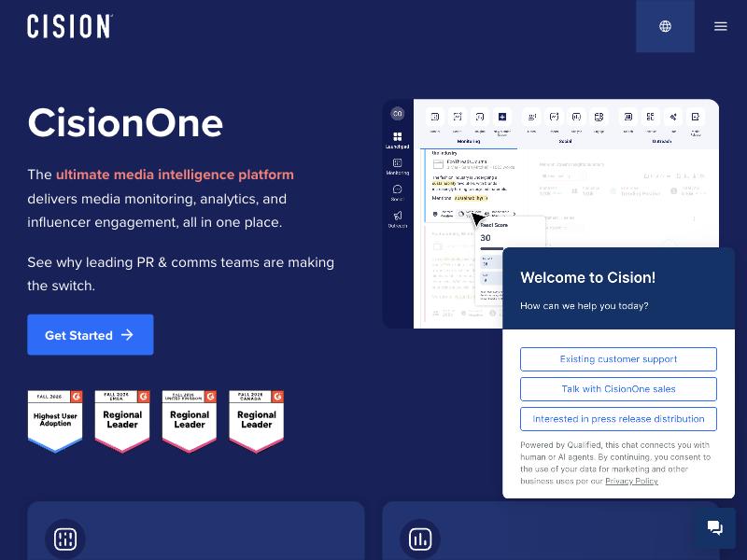Click the bar chart icon on the right card
The width and height of the screenshot is (747, 560).
[420, 539]
